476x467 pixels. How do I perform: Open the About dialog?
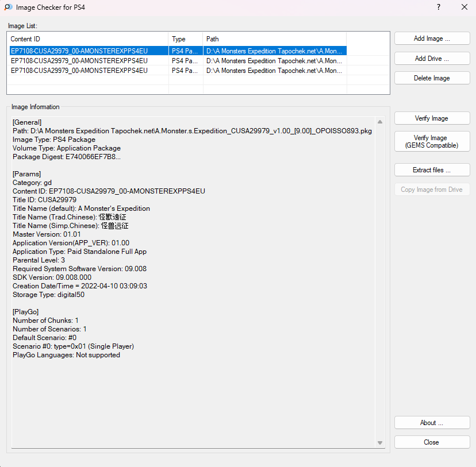click(432, 423)
